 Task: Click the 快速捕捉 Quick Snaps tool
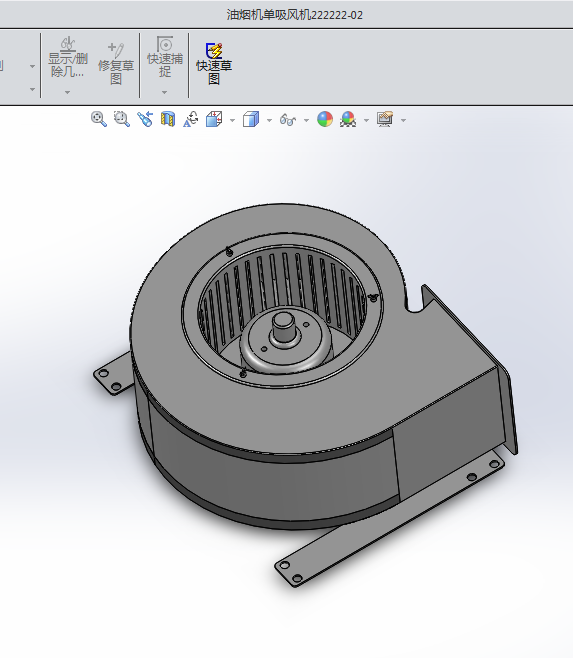(x=165, y=57)
